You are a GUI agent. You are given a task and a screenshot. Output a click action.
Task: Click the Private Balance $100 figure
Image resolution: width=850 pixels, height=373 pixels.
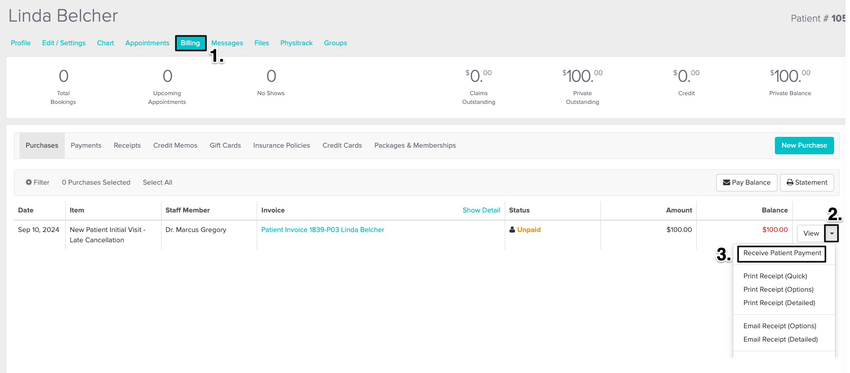(790, 76)
